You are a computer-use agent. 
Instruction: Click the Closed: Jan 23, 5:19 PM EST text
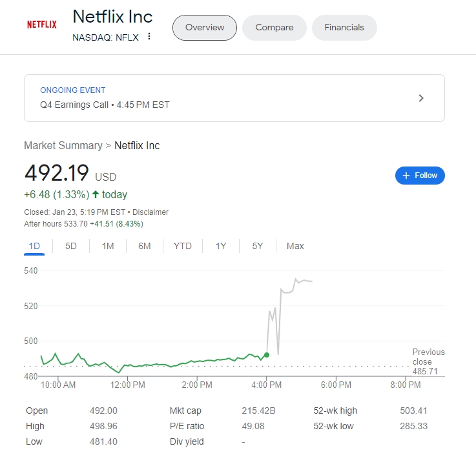75,212
